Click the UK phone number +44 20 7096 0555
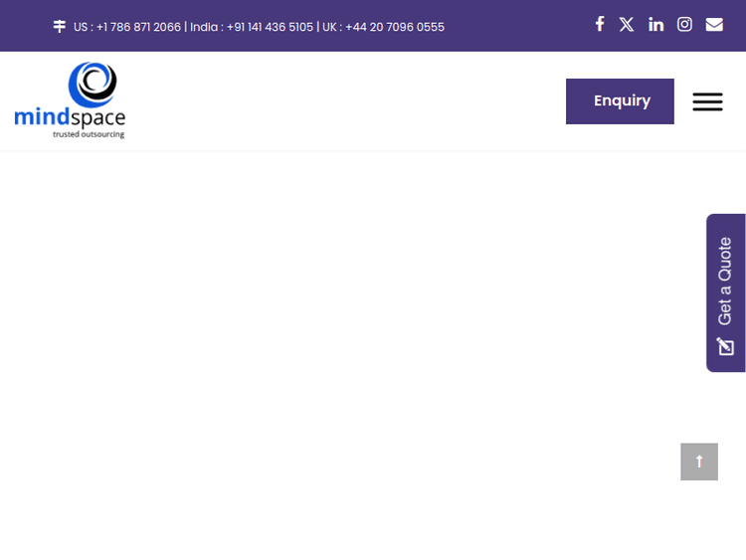 394,27
